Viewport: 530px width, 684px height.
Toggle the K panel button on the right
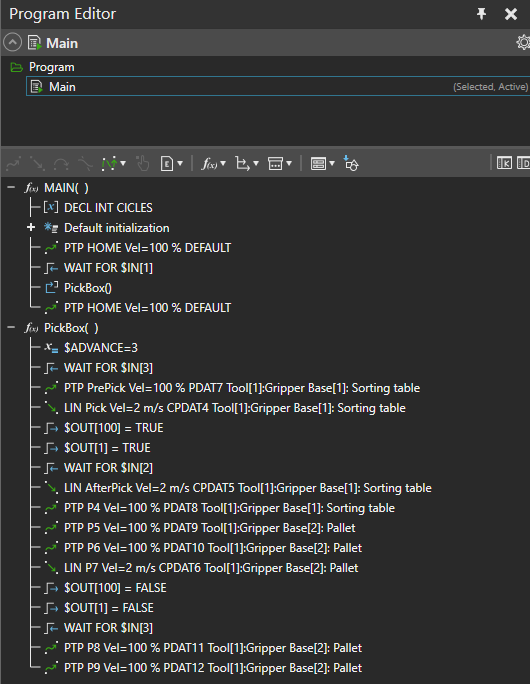[x=504, y=163]
